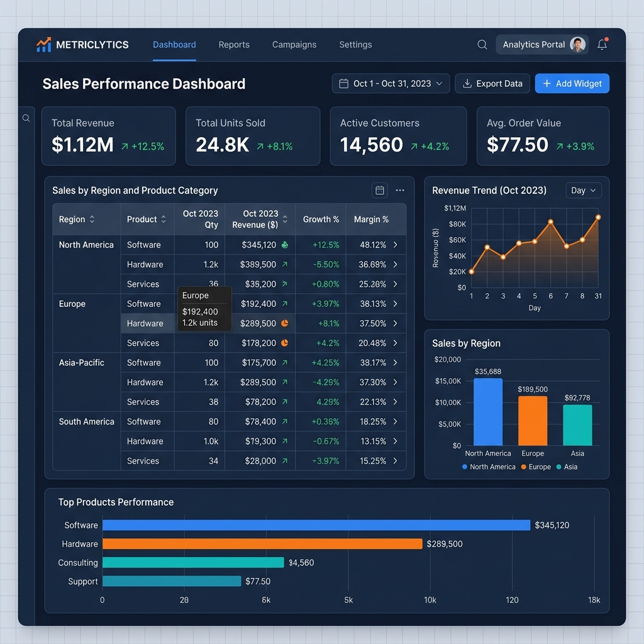Viewport: 644px width, 644px height.
Task: Click the Growth % column header
Action: [x=321, y=219]
